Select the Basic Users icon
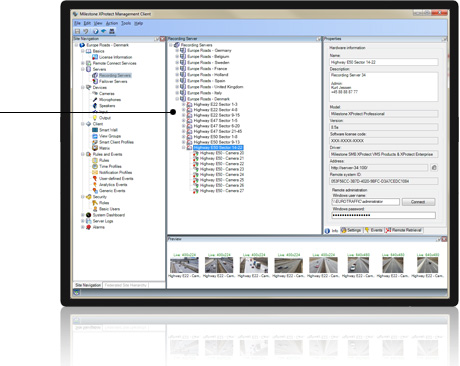 [95, 209]
